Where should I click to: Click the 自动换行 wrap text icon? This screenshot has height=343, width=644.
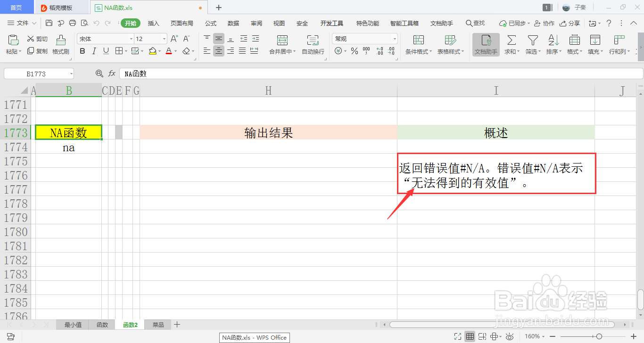(x=311, y=45)
